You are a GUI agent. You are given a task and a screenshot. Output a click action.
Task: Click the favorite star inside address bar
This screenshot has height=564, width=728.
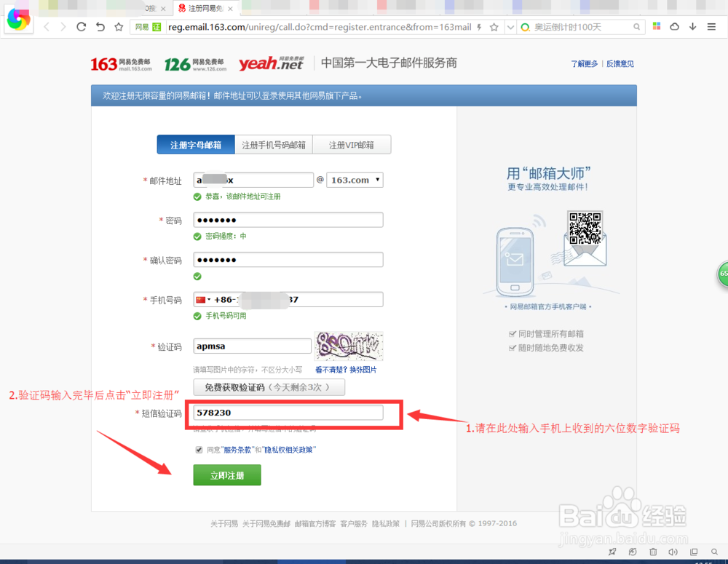(x=494, y=27)
